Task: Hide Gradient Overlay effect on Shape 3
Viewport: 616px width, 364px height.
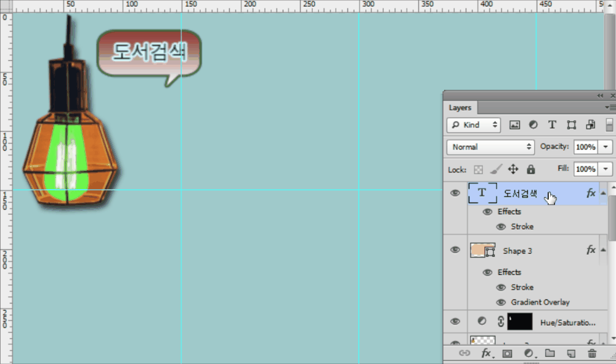Action: [x=501, y=302]
